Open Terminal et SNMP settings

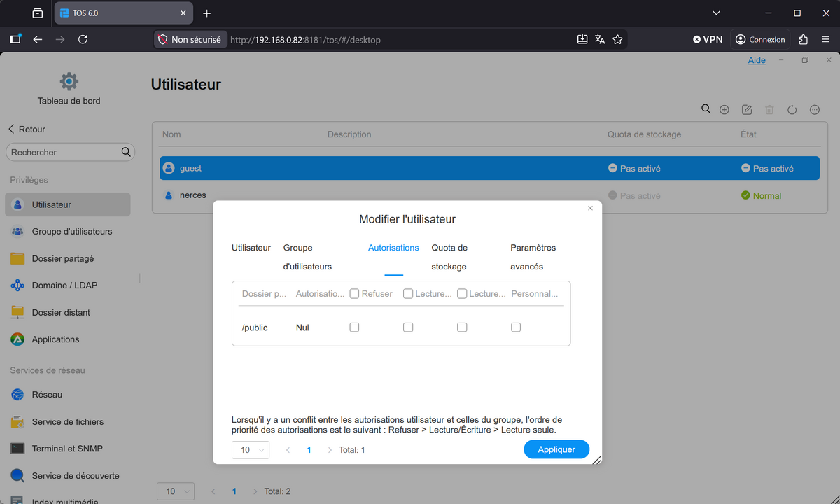point(67,449)
